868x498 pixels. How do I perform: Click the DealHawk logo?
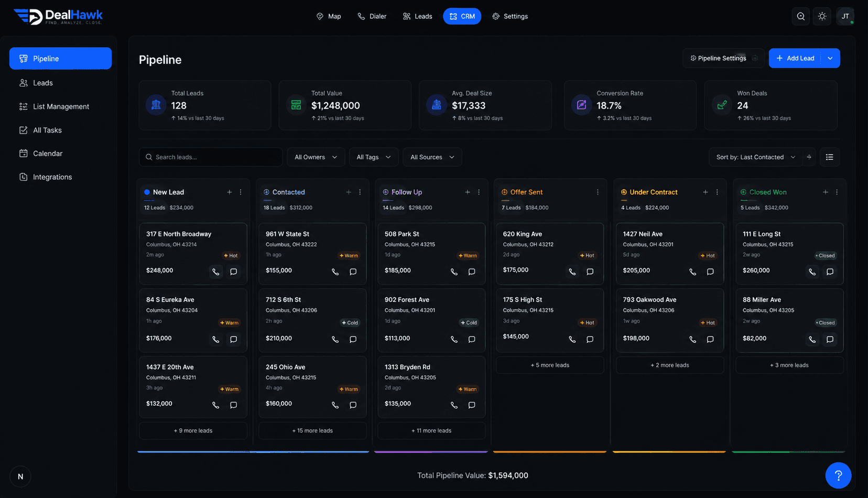[x=58, y=16]
